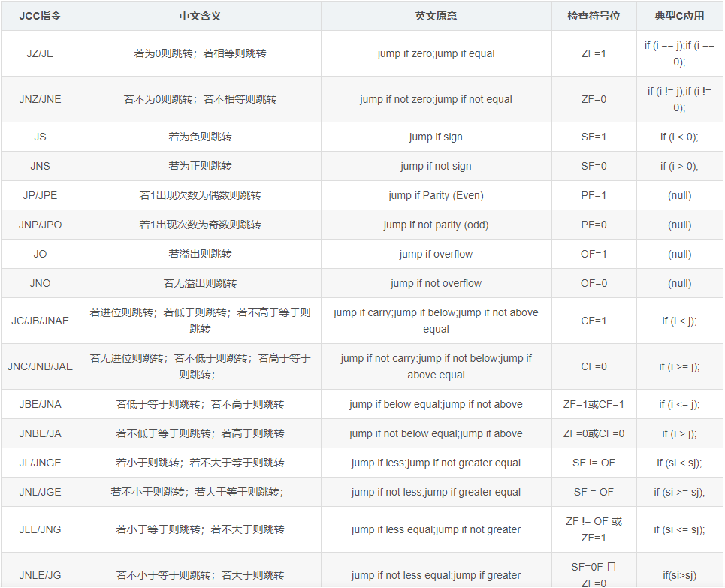The width and height of the screenshot is (725, 588).
Task: Select the 'JLE/JNG' instruction cell
Action: [41, 529]
